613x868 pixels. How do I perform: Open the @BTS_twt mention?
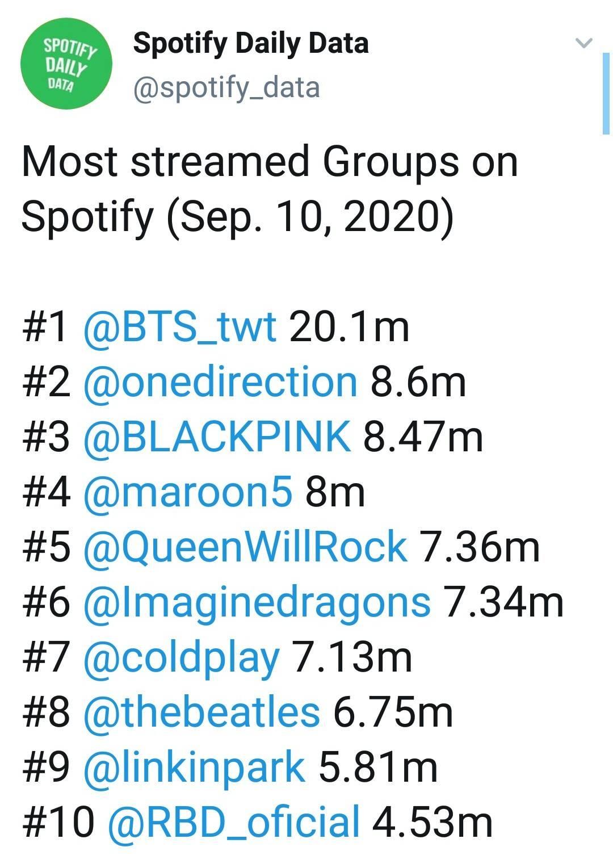coord(180,327)
